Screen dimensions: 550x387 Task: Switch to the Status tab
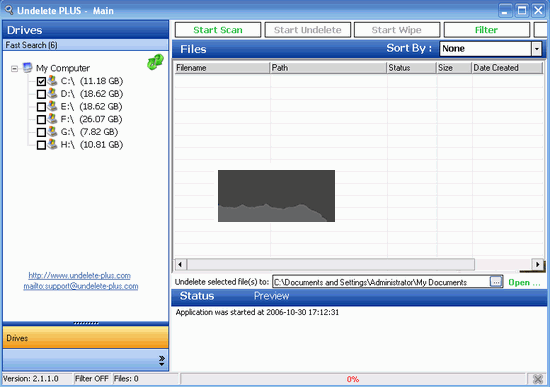click(197, 296)
